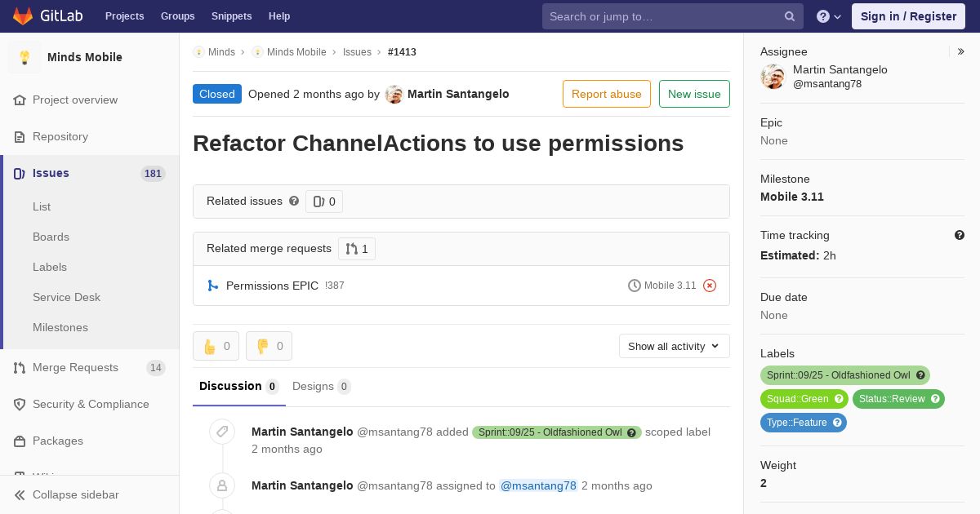This screenshot has width=980, height=514.
Task: Open the Help dropdown menu icon
Action: [x=829, y=16]
